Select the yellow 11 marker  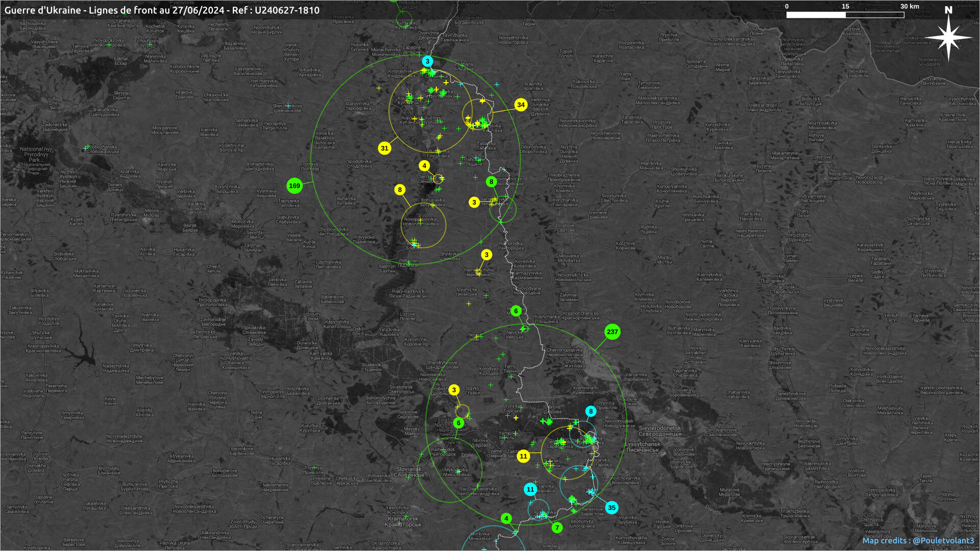point(523,456)
